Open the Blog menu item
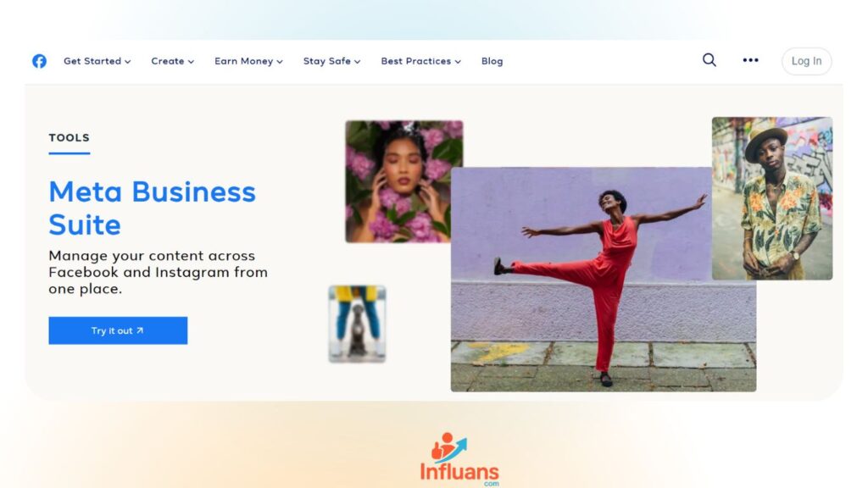The height and width of the screenshot is (488, 868). click(x=492, y=61)
